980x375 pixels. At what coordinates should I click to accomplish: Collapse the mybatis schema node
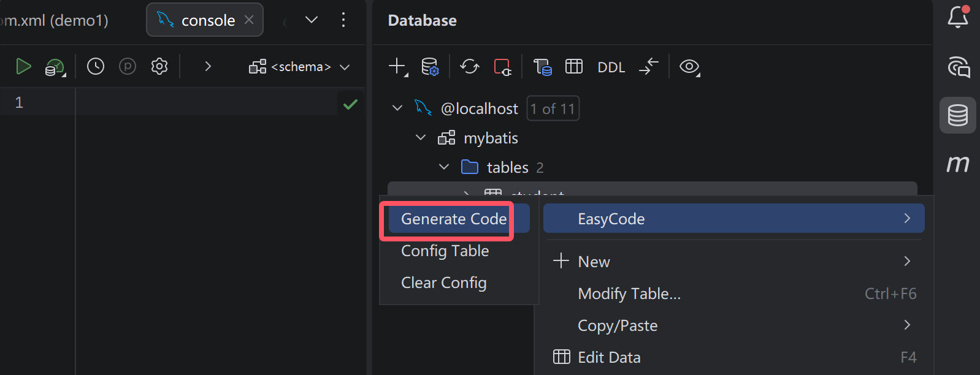(x=421, y=138)
